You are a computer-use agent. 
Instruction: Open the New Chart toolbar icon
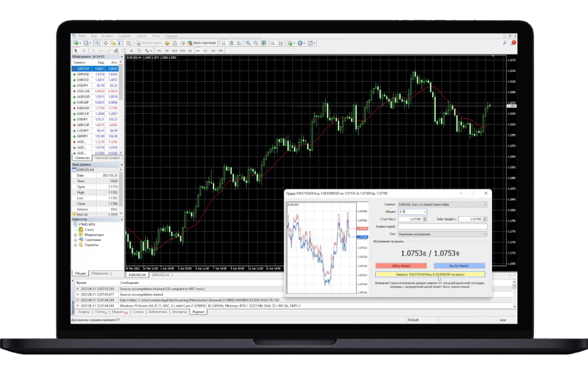(x=76, y=43)
